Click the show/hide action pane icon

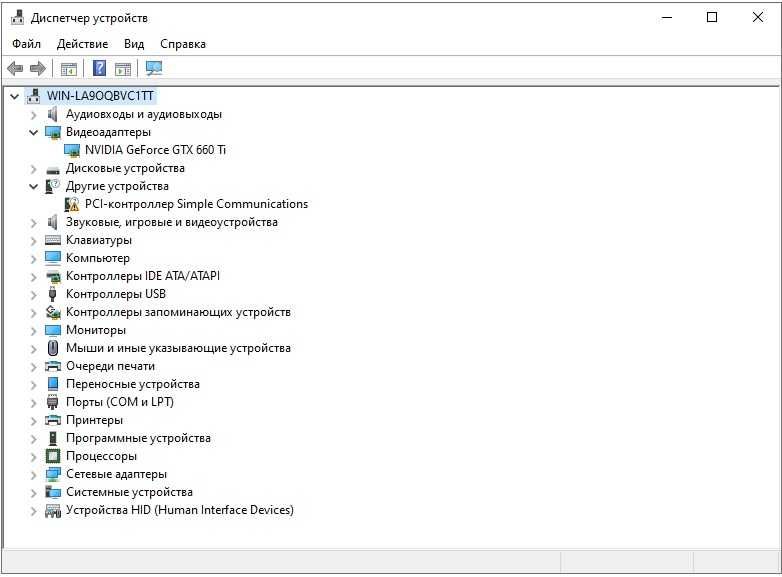tap(123, 68)
